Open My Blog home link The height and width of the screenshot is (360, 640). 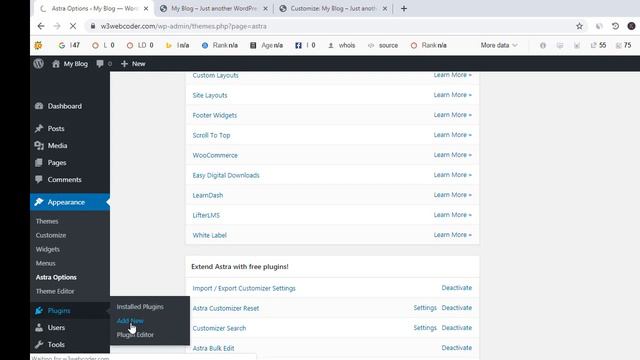[x=70, y=64]
